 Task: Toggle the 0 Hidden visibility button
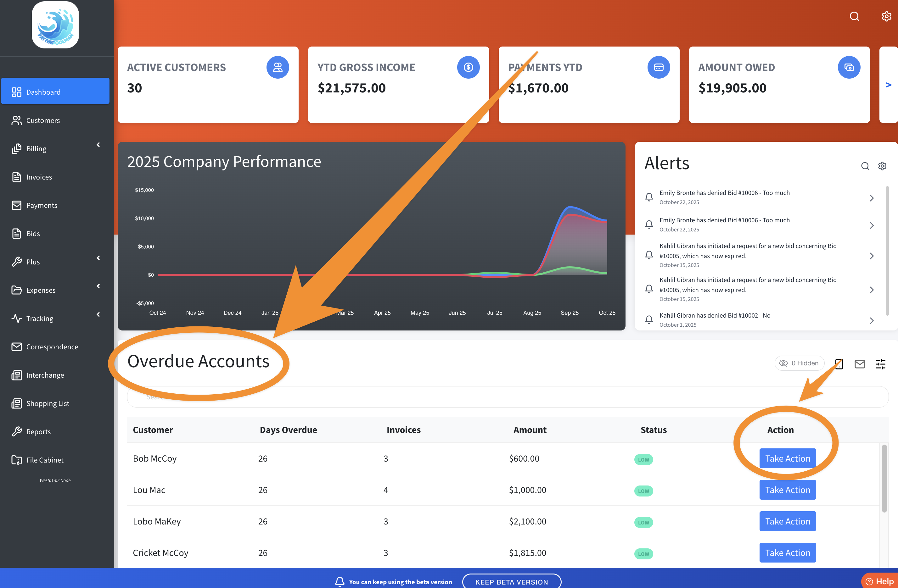800,363
